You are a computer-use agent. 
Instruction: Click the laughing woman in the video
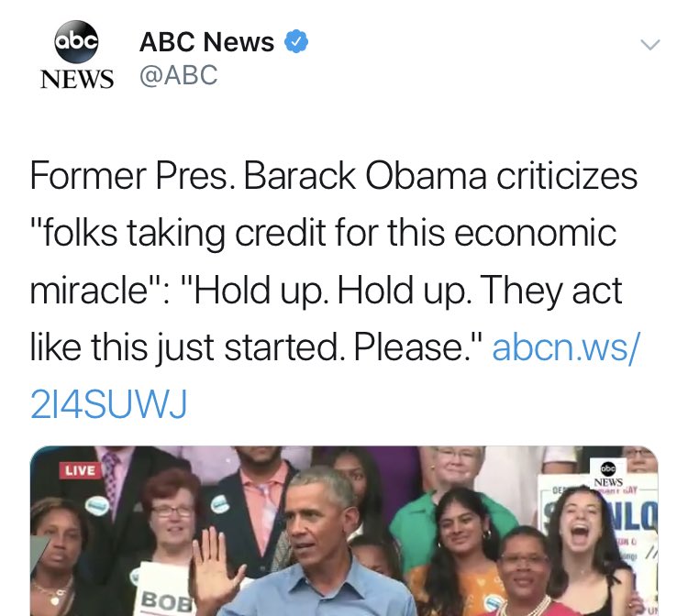click(x=585, y=544)
